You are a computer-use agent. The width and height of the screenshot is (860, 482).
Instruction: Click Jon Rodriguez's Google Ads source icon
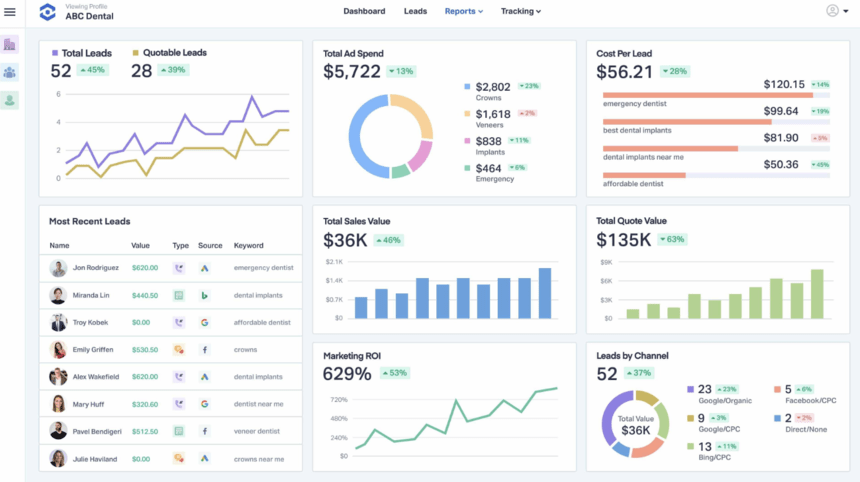[x=205, y=268]
